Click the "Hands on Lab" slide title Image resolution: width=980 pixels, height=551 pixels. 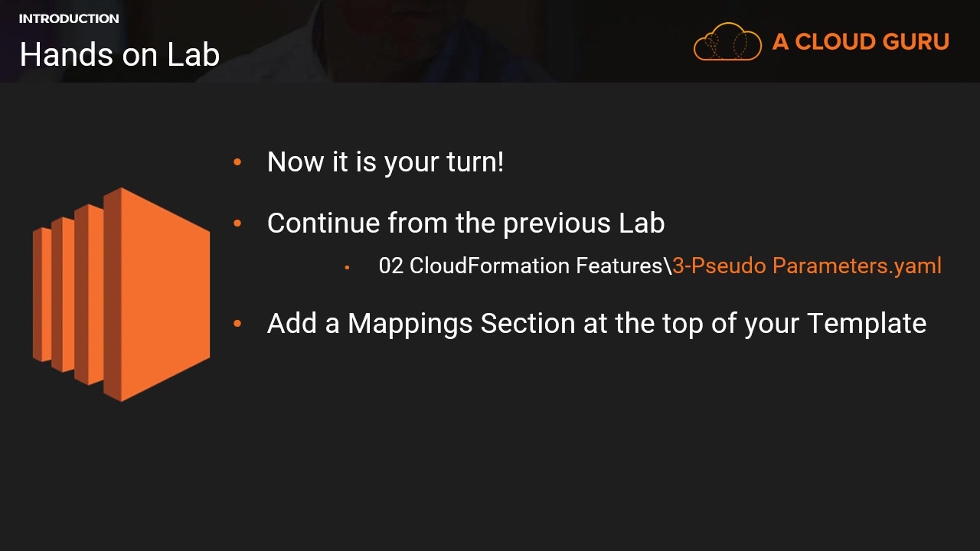119,54
